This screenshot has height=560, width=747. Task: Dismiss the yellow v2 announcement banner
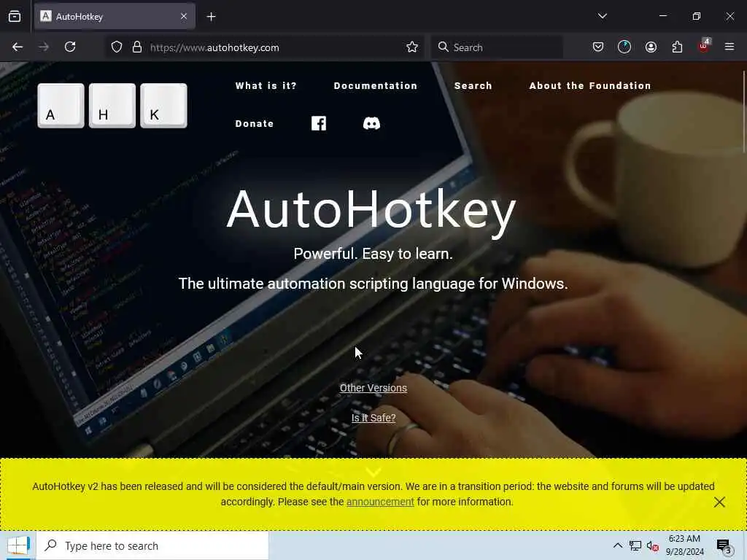click(719, 502)
